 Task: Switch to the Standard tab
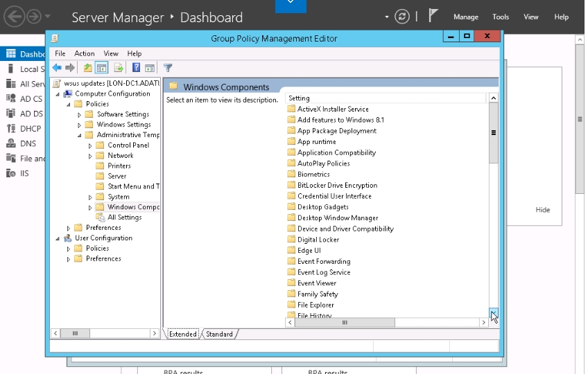point(219,334)
